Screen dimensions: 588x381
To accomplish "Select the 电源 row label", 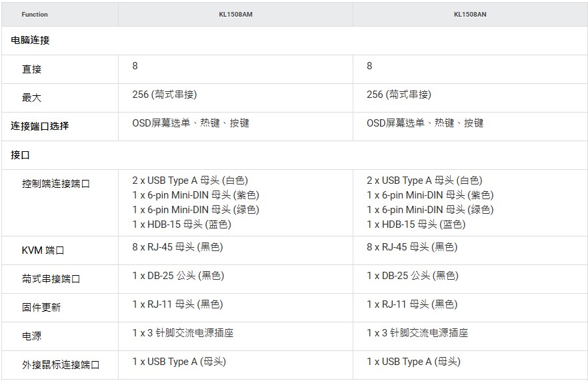I will pyautogui.click(x=31, y=336).
